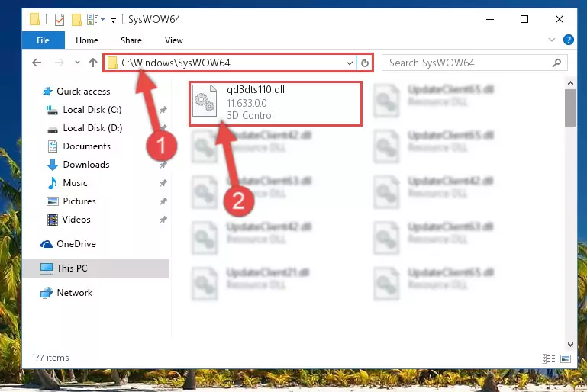The height and width of the screenshot is (392, 587).
Task: Click the address bar path C:\Windows\SysWOW64
Action: click(x=176, y=63)
